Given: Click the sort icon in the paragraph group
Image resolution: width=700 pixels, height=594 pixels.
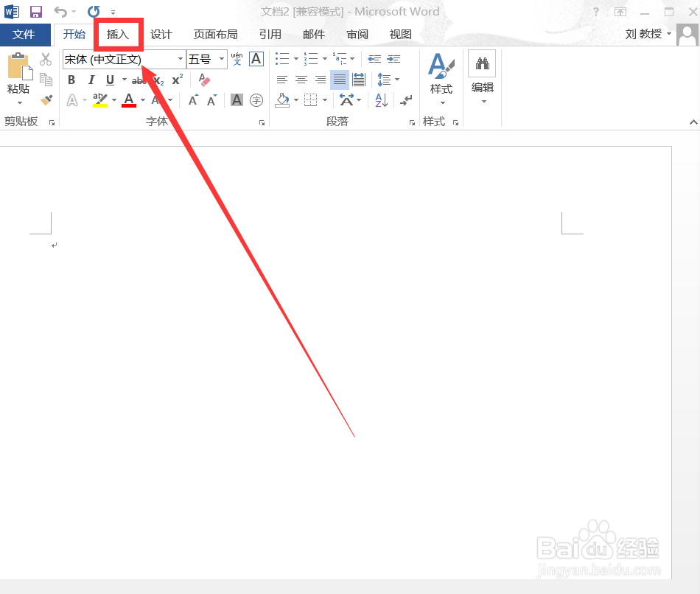Looking at the screenshot, I should coord(380,99).
